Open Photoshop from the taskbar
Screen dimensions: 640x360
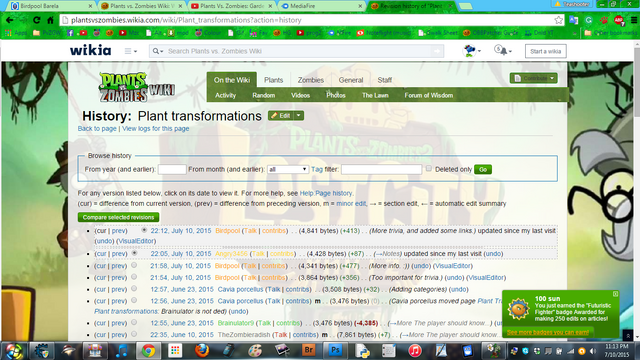pyautogui.click(x=335, y=350)
